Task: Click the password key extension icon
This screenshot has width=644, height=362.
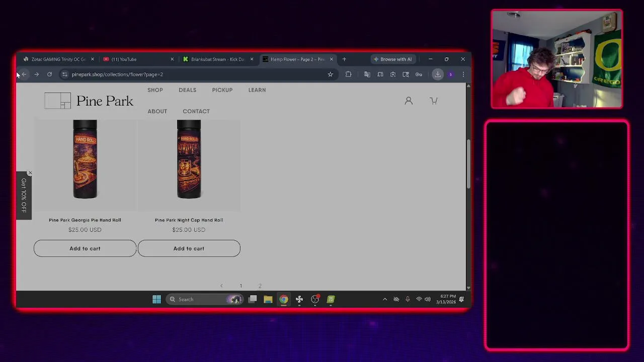Action: click(419, 74)
